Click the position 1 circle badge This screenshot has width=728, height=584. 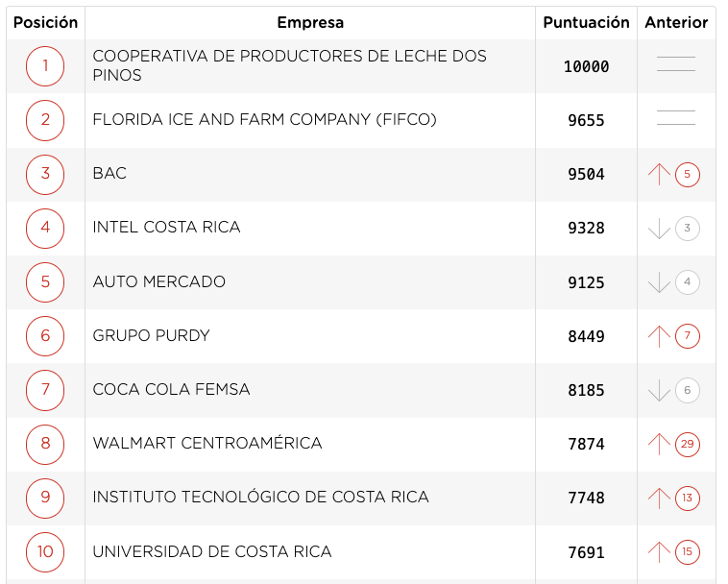(x=45, y=66)
